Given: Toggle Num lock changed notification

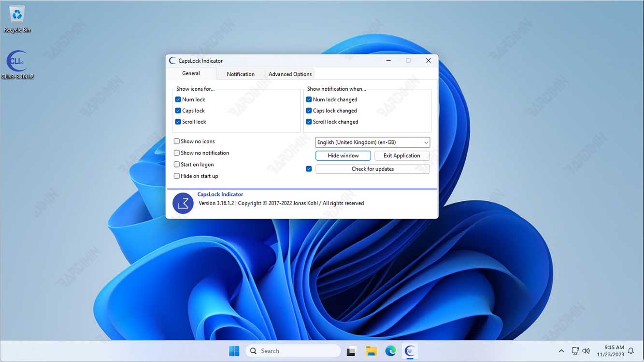Looking at the screenshot, I should point(309,99).
